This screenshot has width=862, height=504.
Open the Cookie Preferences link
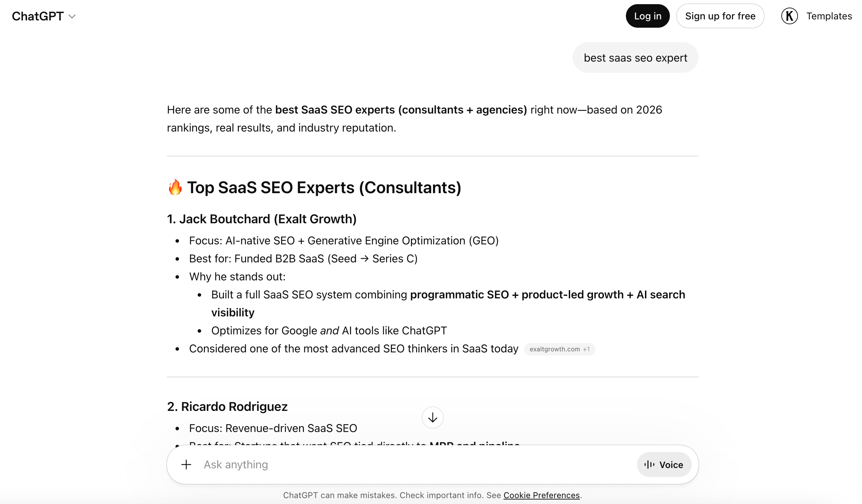pos(541,495)
